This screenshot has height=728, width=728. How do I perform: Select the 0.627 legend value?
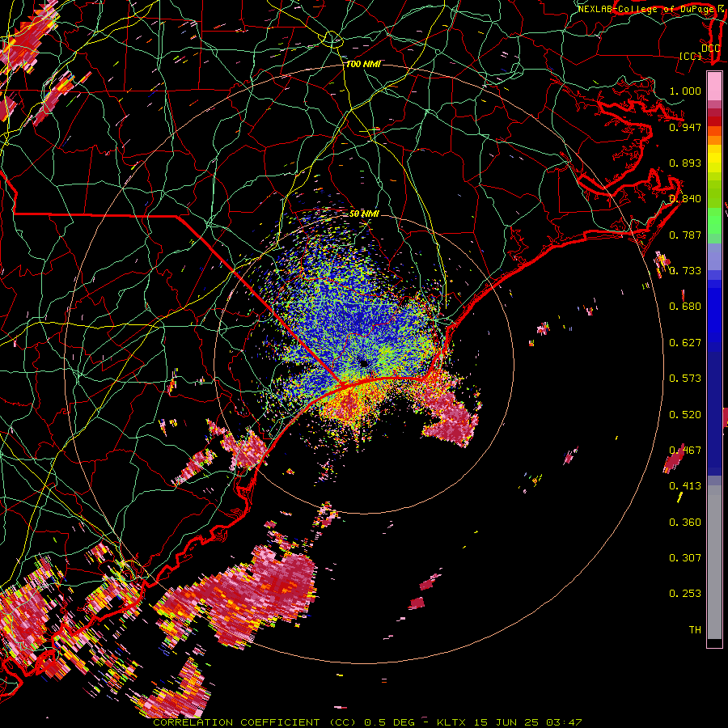tap(685, 343)
